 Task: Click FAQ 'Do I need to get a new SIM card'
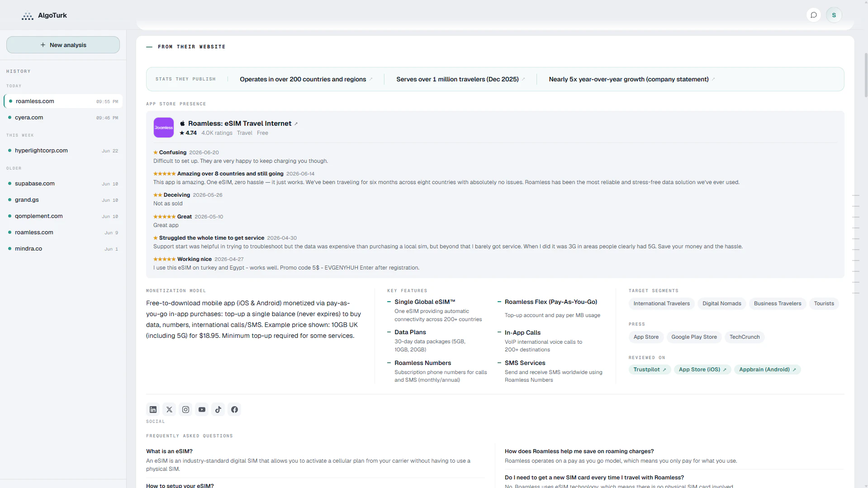pos(594,478)
